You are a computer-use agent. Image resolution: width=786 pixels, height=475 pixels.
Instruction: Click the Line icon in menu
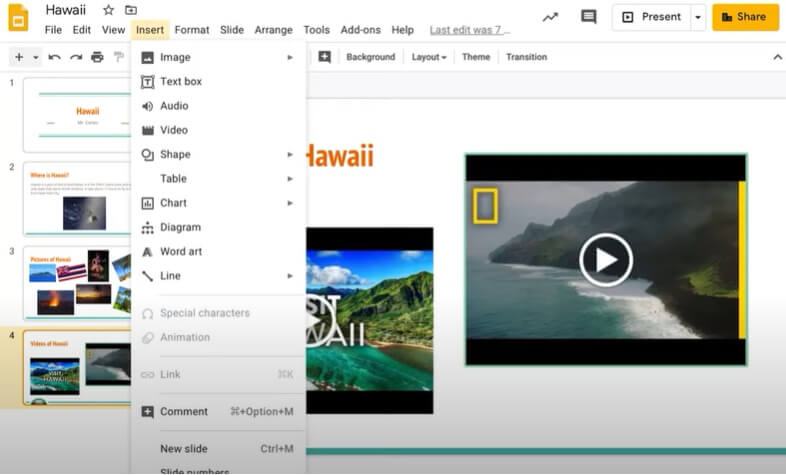coord(147,276)
